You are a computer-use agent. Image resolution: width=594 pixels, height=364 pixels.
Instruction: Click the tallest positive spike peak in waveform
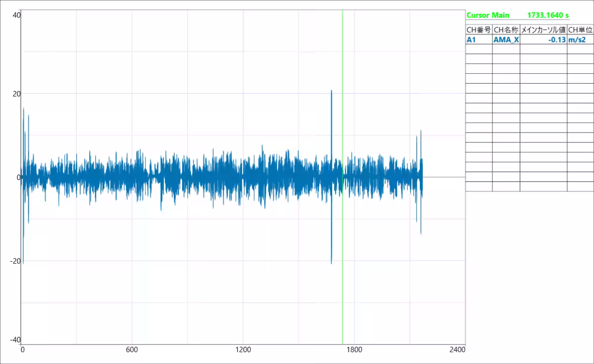click(x=331, y=91)
